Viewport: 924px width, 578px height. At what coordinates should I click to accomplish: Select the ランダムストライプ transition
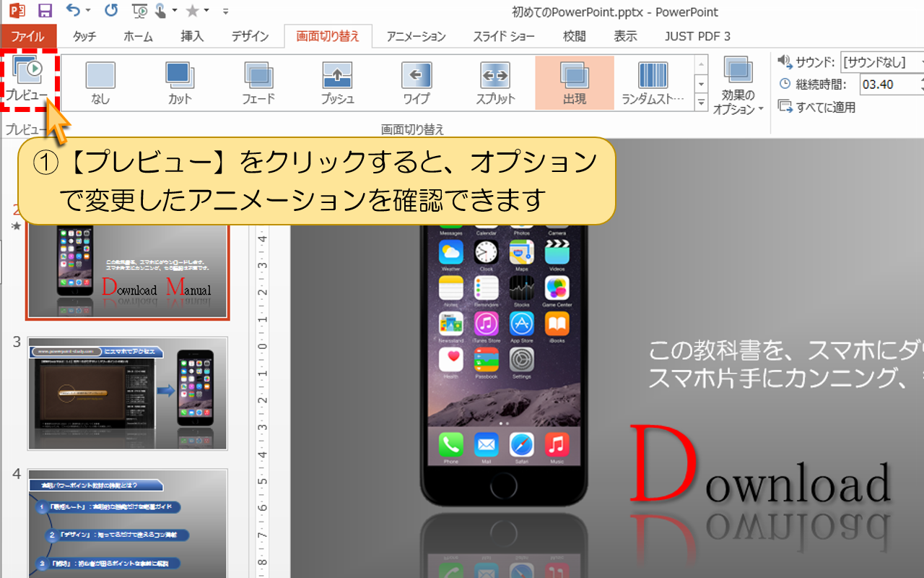653,83
